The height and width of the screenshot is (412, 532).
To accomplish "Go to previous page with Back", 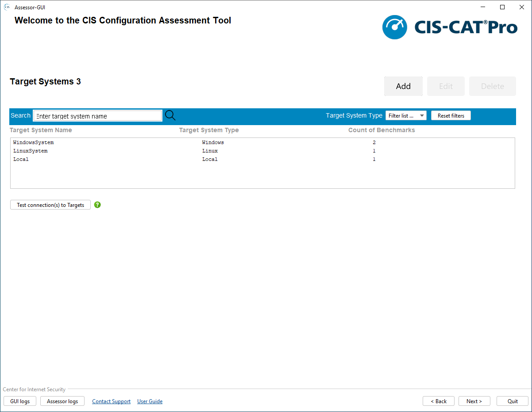I will pyautogui.click(x=438, y=401).
